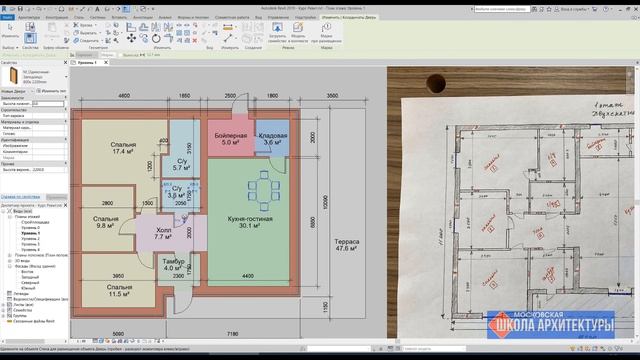The height and width of the screenshot is (360, 640).
Task: Click 'Изменить тип' edit type button
Action: [x=51, y=91]
